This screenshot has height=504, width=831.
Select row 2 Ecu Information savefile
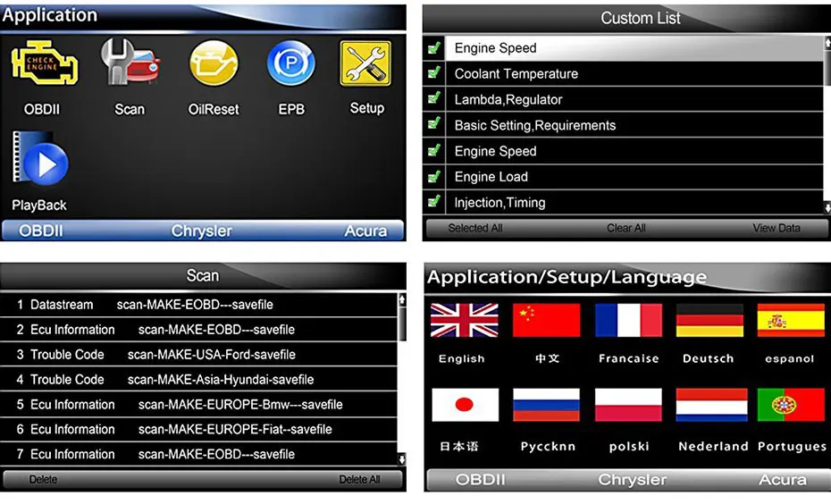click(198, 330)
